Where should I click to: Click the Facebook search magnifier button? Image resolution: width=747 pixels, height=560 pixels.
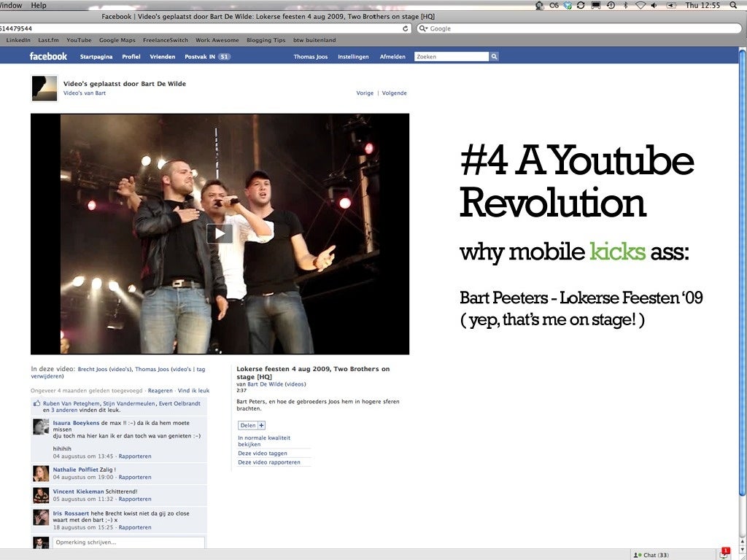pyautogui.click(x=494, y=57)
